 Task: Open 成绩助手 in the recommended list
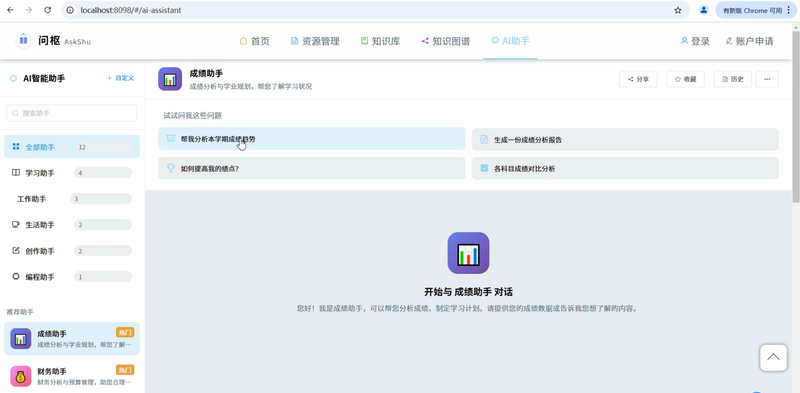pos(71,338)
